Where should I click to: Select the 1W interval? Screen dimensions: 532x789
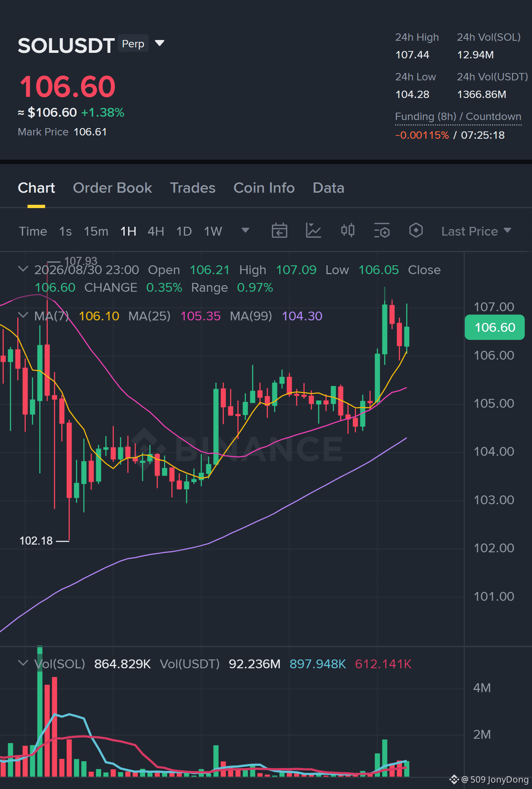(213, 231)
